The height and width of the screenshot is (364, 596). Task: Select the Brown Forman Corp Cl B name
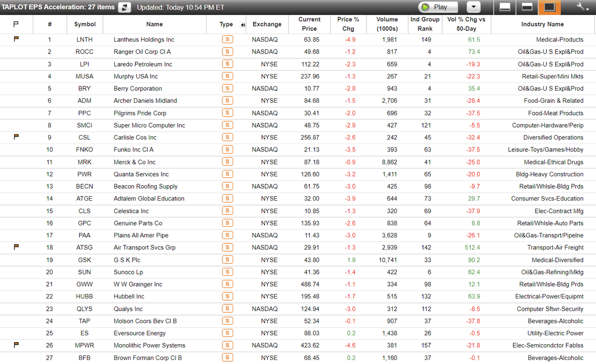[148, 358]
